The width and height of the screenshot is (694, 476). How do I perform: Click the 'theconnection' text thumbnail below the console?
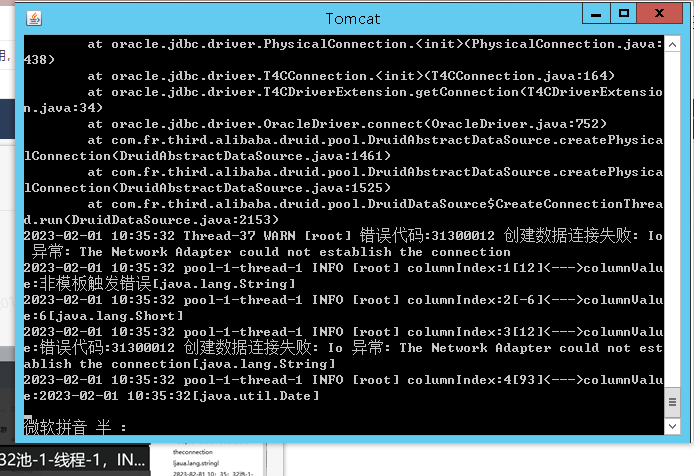[193, 452]
